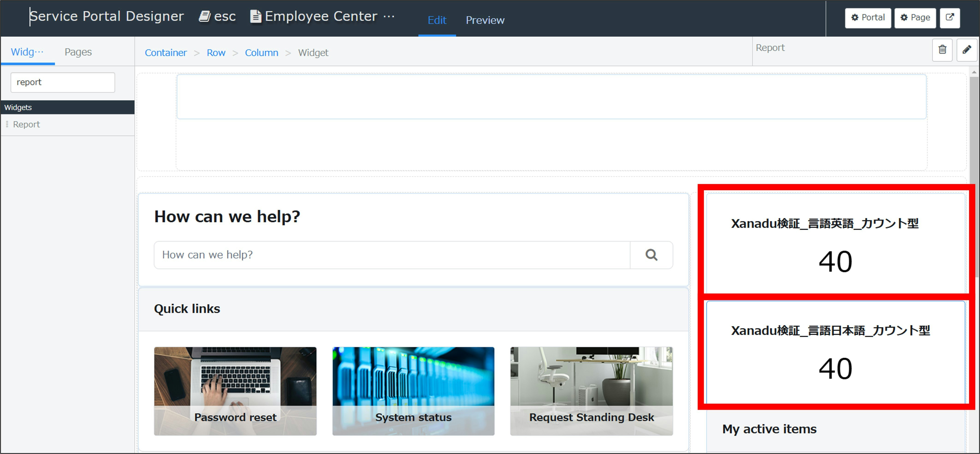Viewport: 980px width, 454px height.
Task: Click the Column breadcrumb link
Action: click(x=261, y=53)
